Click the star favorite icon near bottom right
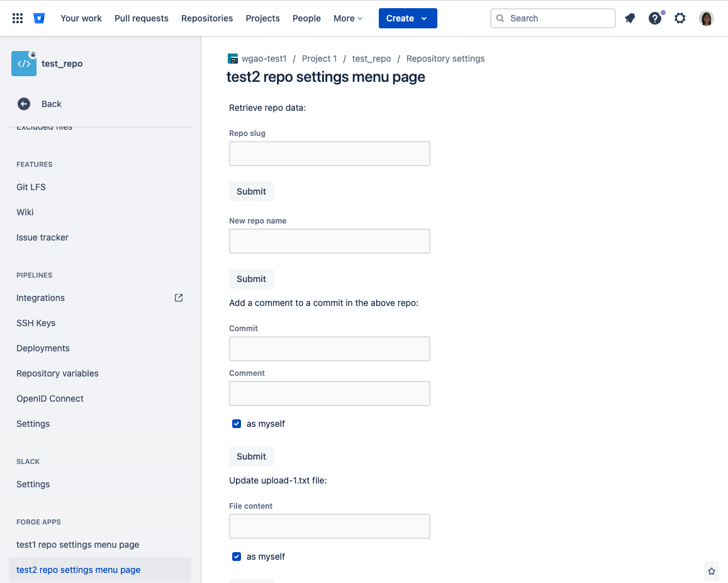This screenshot has width=728, height=583. (x=712, y=571)
